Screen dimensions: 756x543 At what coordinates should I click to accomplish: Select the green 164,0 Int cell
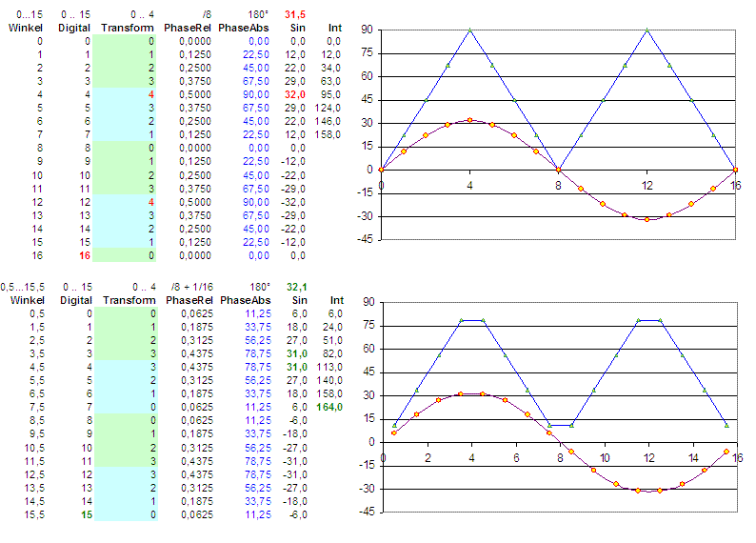329,407
